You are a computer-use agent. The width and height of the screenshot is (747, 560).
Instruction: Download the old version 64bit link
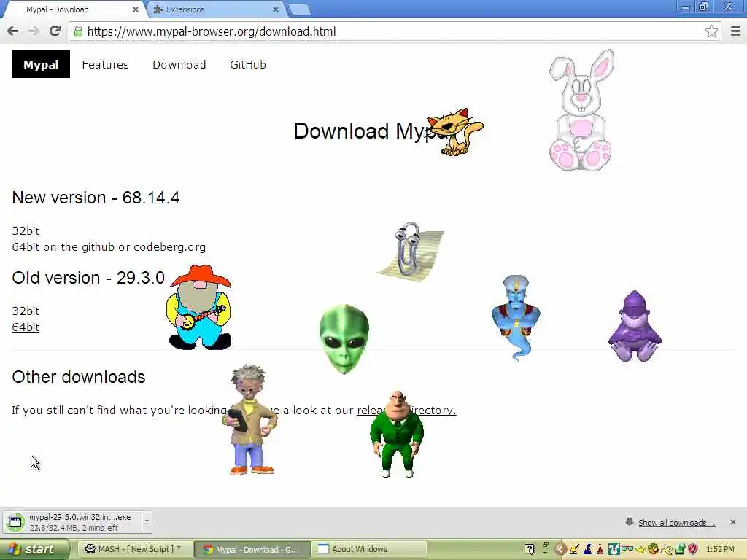pyautogui.click(x=26, y=327)
